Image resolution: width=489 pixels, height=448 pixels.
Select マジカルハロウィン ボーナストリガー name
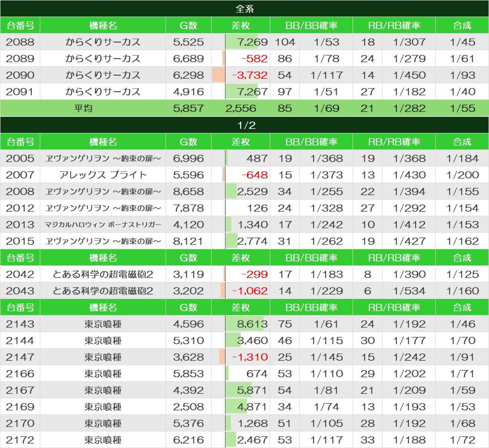[102, 224]
